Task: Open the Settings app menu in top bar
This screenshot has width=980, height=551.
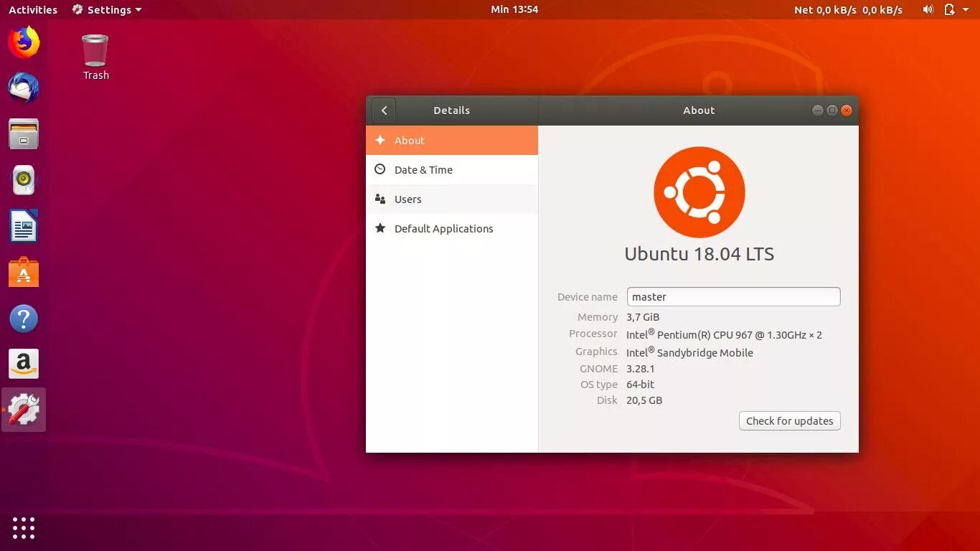Action: pyautogui.click(x=107, y=10)
